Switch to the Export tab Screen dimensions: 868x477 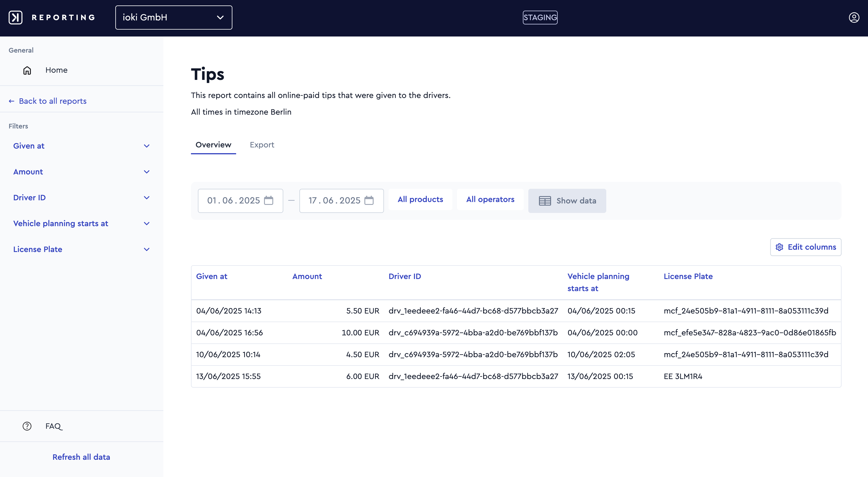[262, 145]
